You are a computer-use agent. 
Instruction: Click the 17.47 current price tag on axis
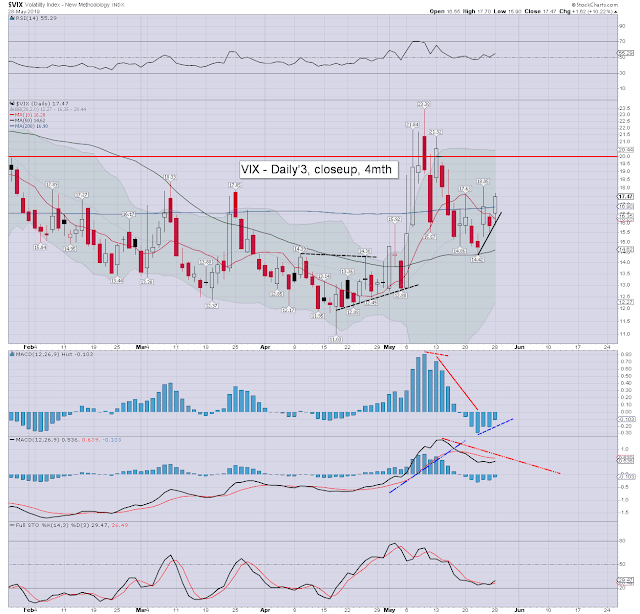pos(626,197)
